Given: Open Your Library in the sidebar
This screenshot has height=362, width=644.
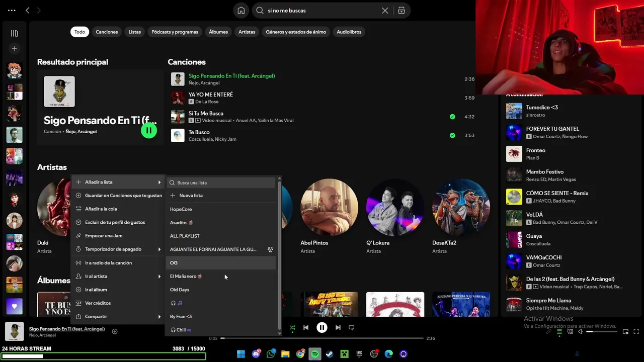Looking at the screenshot, I should click(x=14, y=33).
